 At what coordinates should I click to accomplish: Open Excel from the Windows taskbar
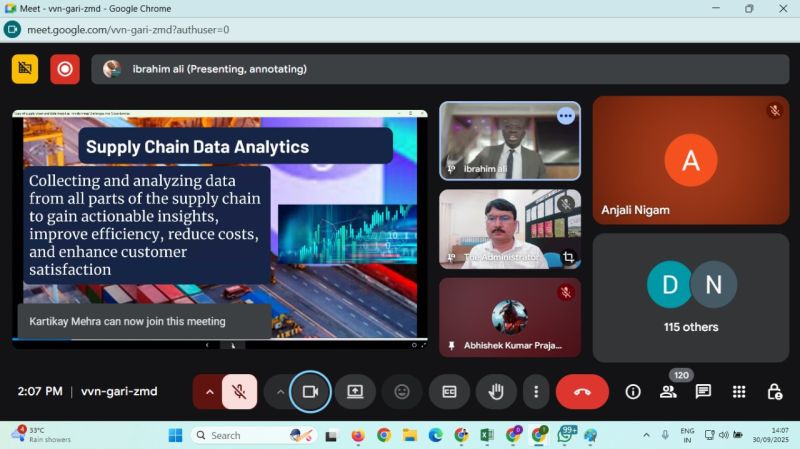click(487, 435)
